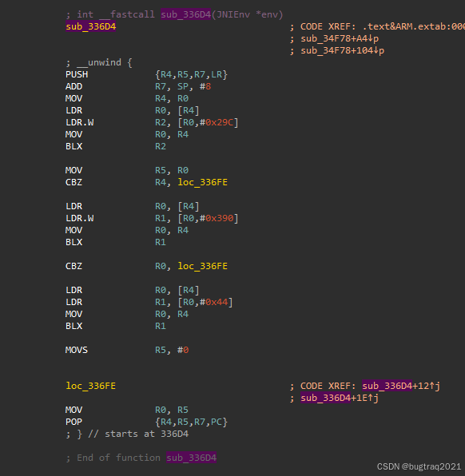
Task: Select the PUSH {R4,R5,R7,LR} instruction
Action: point(146,74)
